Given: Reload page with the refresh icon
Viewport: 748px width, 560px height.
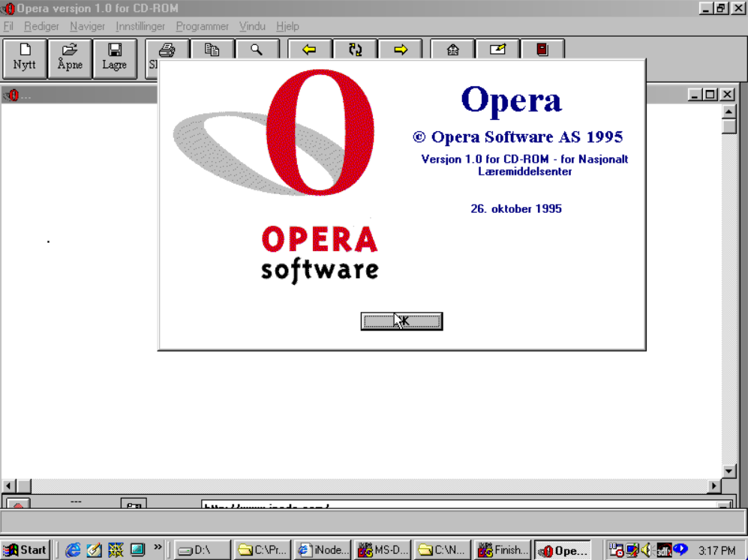Looking at the screenshot, I should [x=355, y=50].
